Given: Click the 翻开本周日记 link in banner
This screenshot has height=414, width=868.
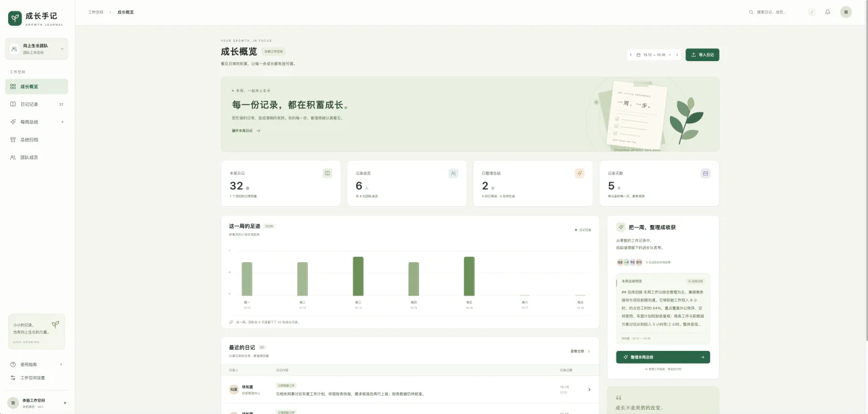Looking at the screenshot, I should tap(246, 131).
